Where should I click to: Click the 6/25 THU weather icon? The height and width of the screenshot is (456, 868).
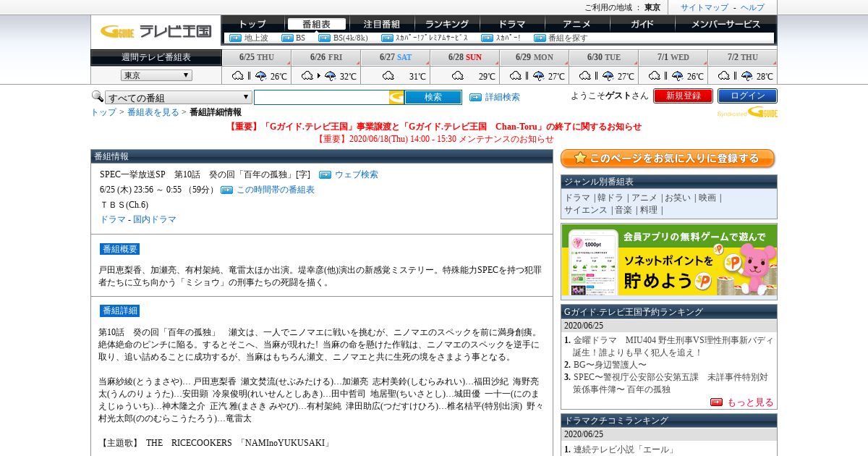pyautogui.click(x=250, y=76)
